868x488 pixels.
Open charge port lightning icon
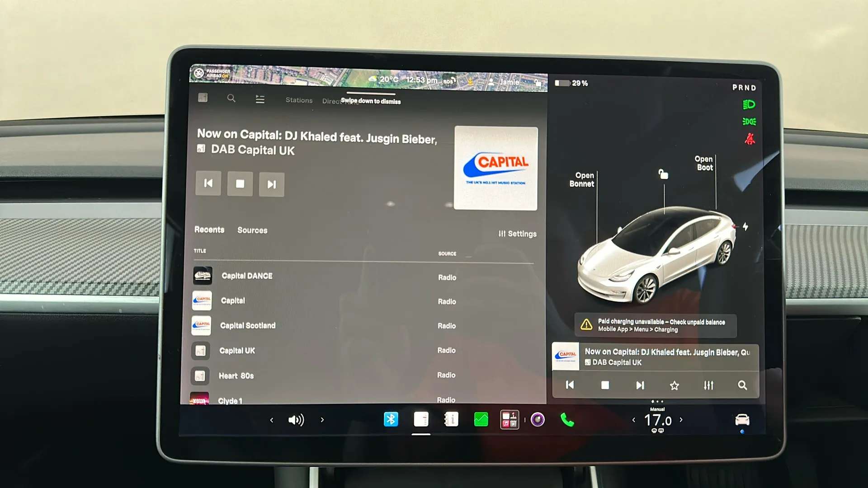tap(745, 226)
